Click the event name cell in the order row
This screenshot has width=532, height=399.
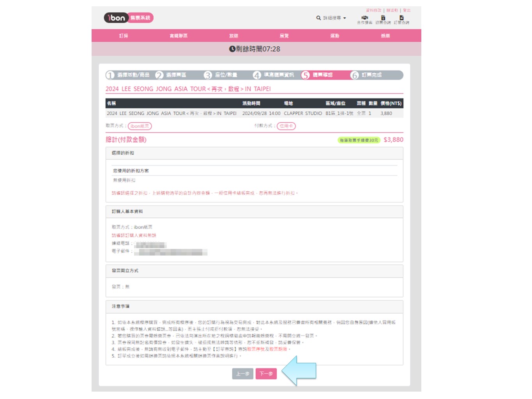click(x=171, y=113)
